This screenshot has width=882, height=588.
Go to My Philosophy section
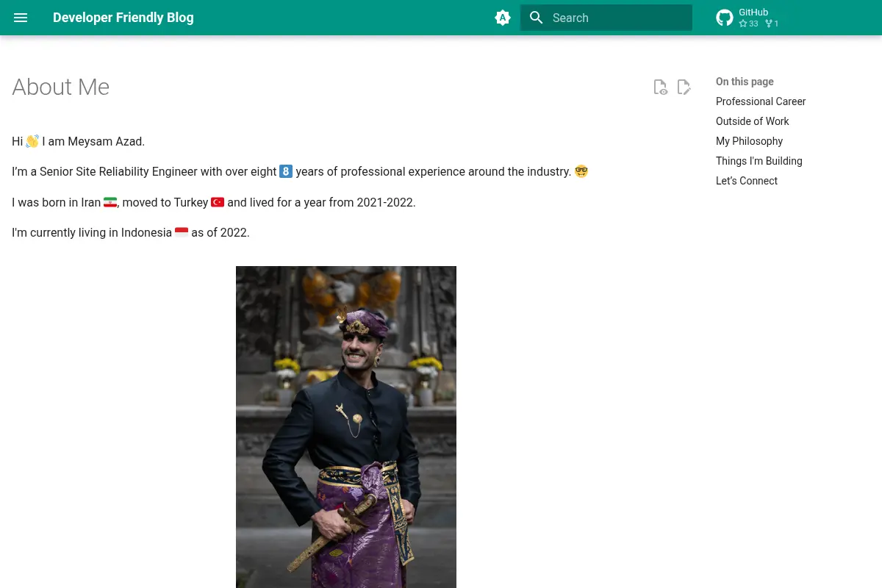(749, 141)
